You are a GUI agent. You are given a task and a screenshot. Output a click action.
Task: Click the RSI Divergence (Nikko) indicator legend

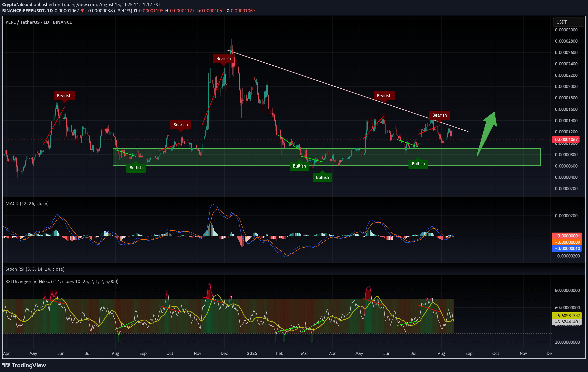coord(62,281)
